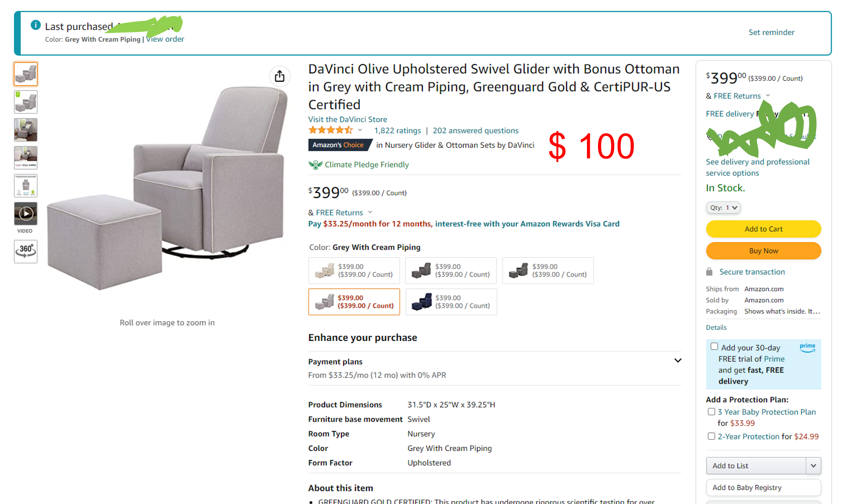
Task: Check the 2-Year Protection option
Action: click(711, 436)
